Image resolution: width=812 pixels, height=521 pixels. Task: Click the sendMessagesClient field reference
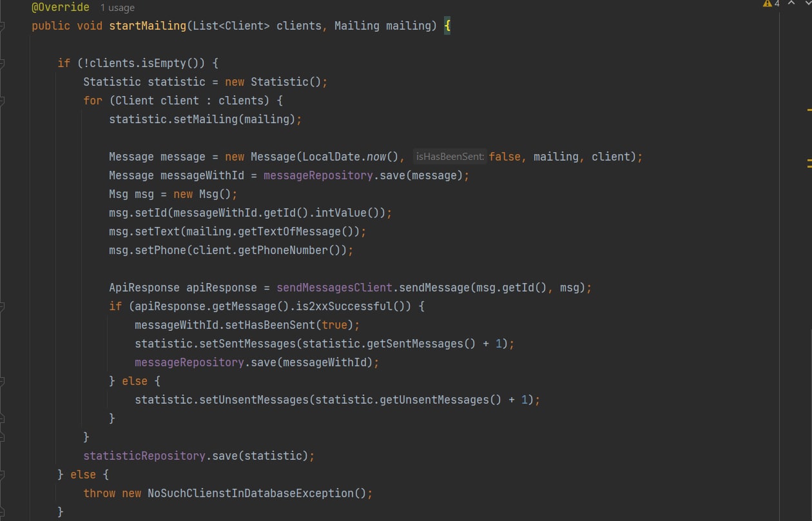334,288
